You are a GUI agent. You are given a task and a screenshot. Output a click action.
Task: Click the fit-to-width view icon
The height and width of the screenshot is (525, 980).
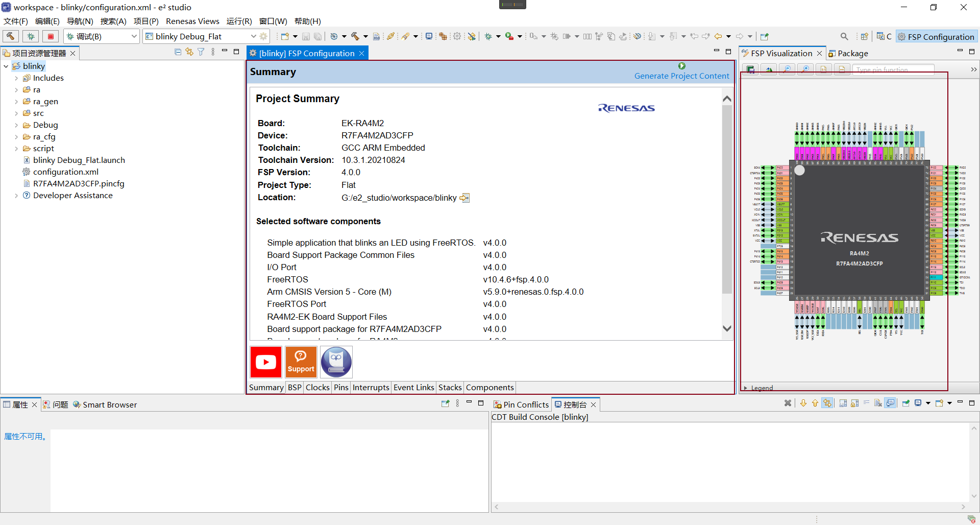point(842,69)
